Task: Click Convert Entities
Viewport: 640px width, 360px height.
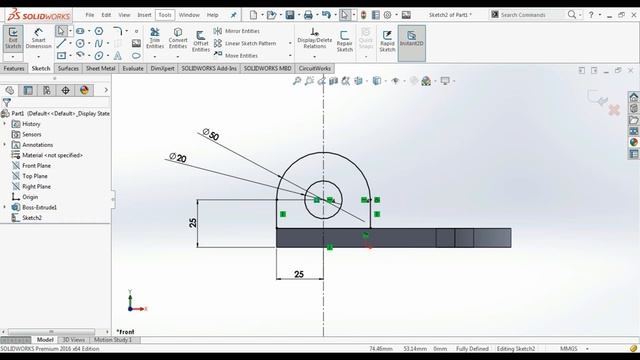Action: point(178,38)
